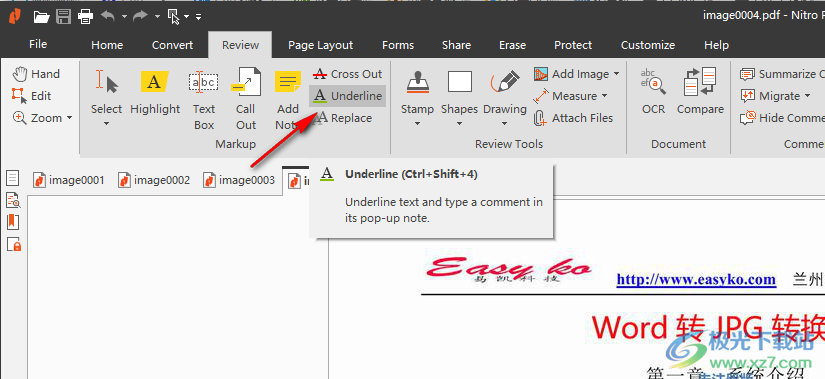
Task: Expand the Migrate dropdown arrow
Action: [807, 96]
